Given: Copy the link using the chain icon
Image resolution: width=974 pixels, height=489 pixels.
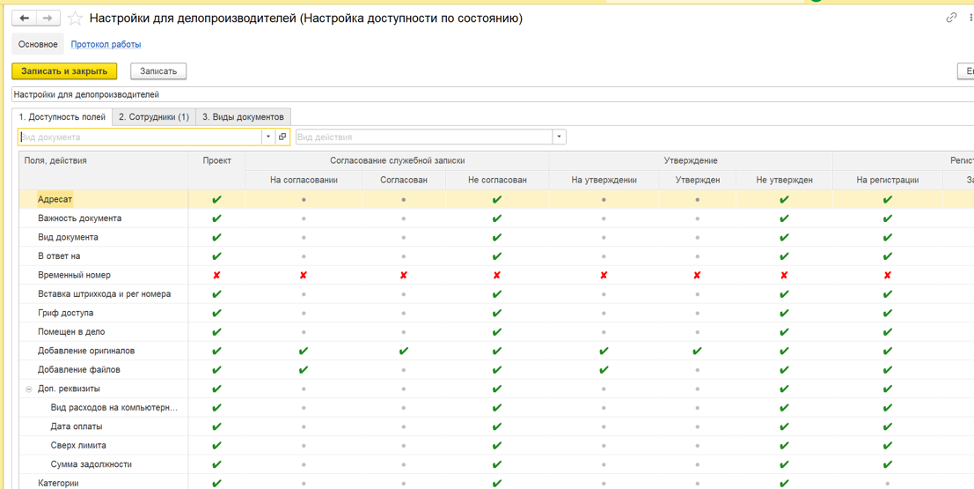Looking at the screenshot, I should point(951,18).
